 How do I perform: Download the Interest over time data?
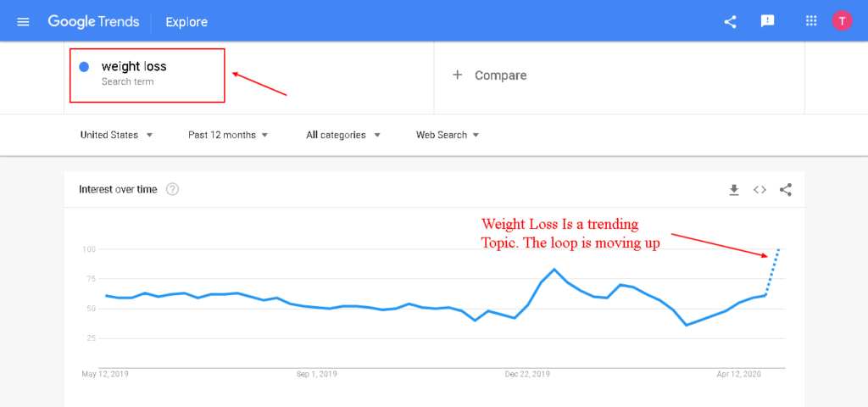click(734, 190)
